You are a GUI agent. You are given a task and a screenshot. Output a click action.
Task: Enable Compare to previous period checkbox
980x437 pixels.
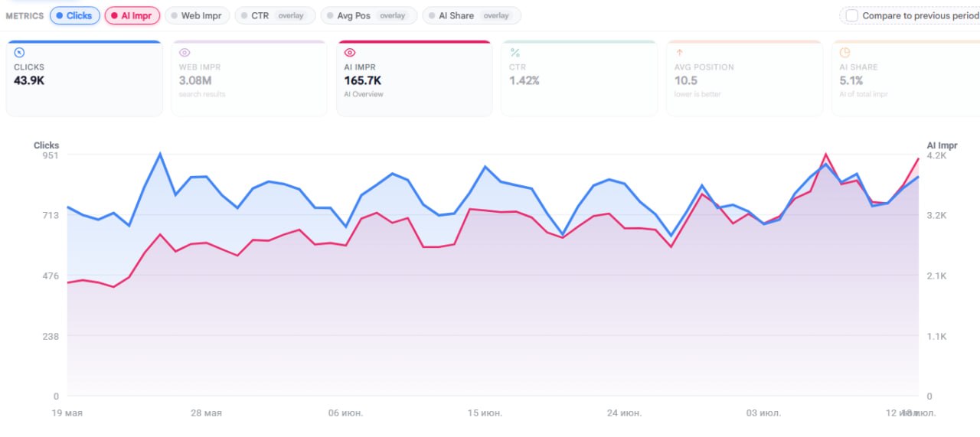tap(852, 15)
